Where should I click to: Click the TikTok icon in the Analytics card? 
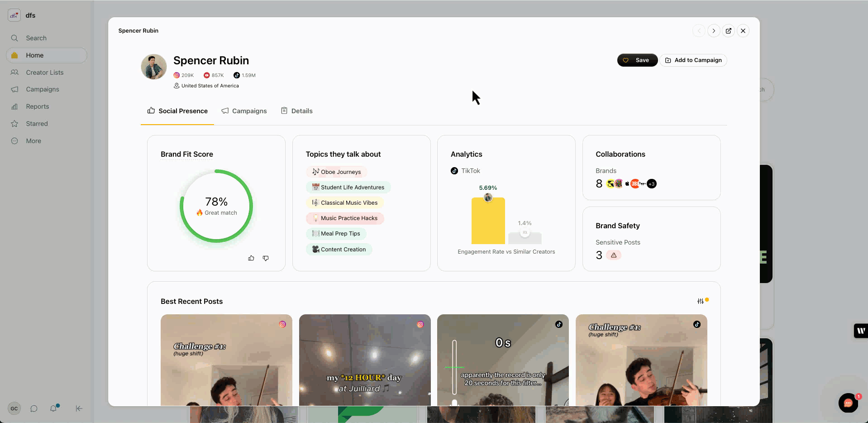pyautogui.click(x=454, y=171)
